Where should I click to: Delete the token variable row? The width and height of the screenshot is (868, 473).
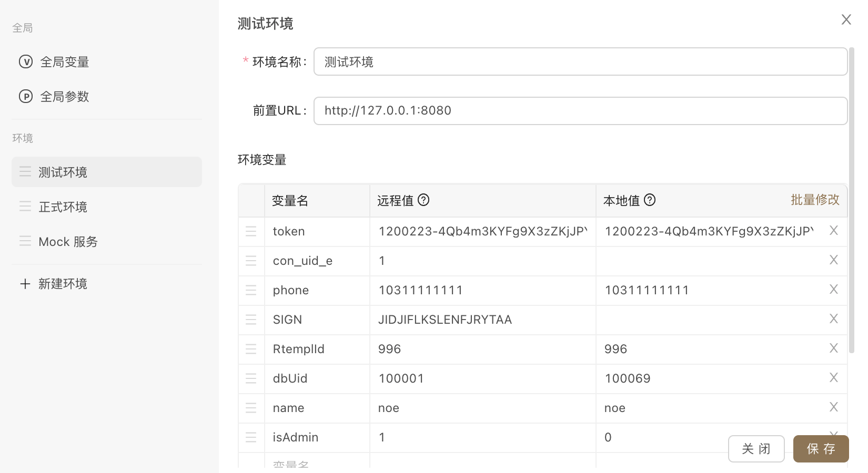[834, 230]
